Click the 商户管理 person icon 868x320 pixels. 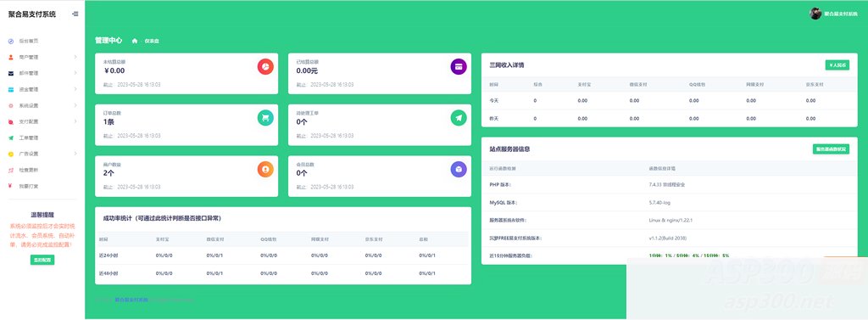[x=11, y=57]
